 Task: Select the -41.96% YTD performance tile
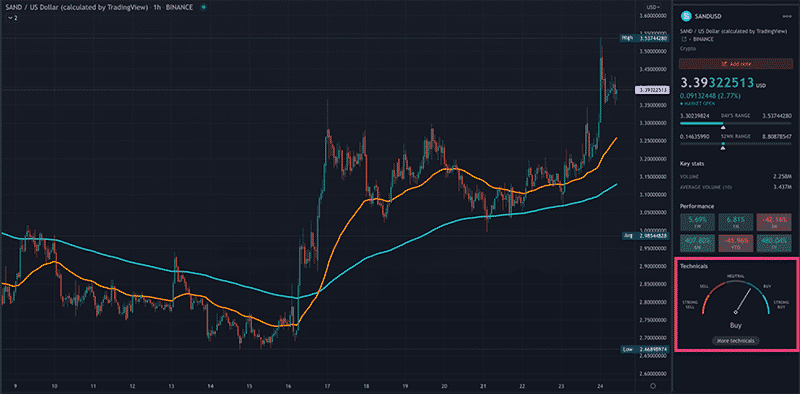(x=735, y=243)
